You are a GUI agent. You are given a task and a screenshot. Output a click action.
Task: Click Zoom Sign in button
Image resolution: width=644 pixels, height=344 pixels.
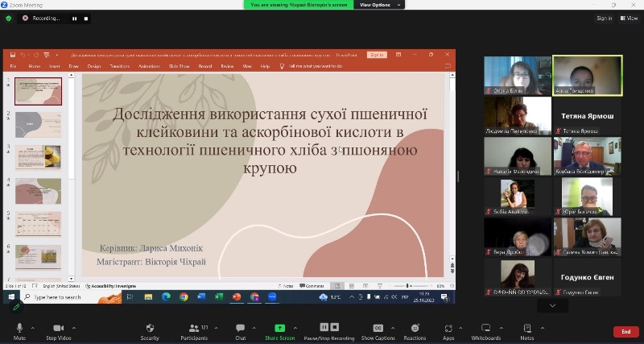click(x=605, y=18)
